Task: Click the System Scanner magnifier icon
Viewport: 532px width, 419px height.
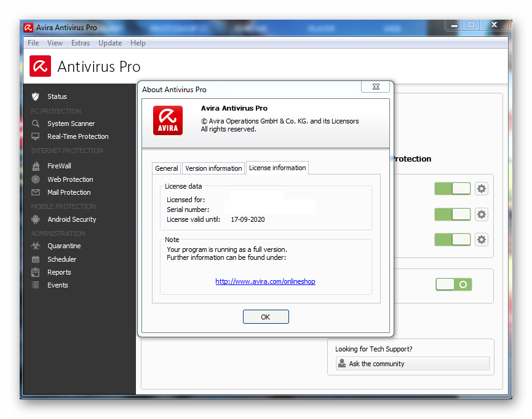Action: [x=35, y=123]
